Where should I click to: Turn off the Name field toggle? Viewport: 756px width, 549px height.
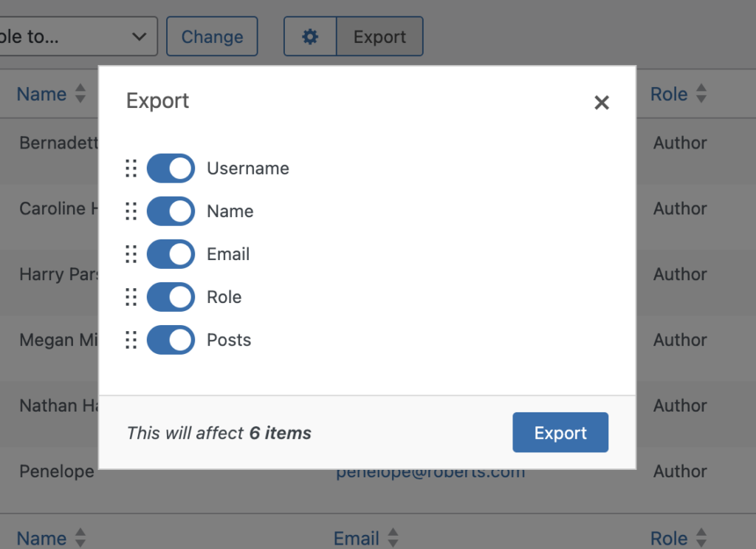pos(171,211)
